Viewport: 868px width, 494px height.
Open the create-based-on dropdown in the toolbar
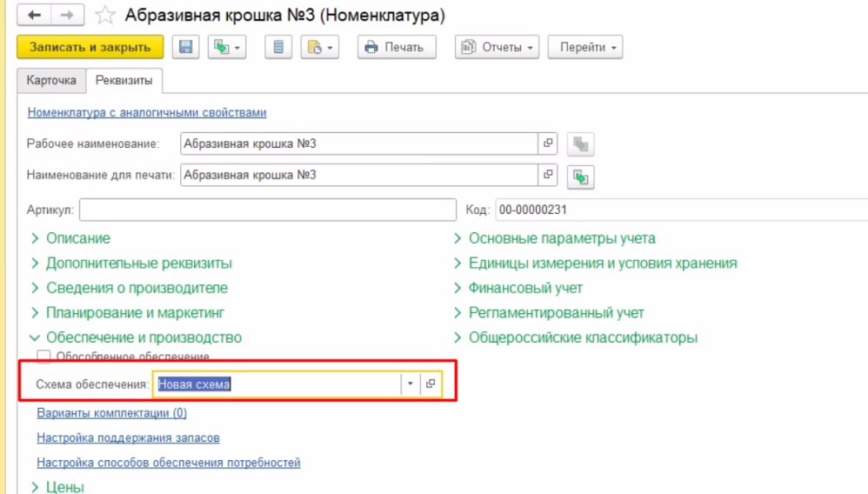coord(227,48)
